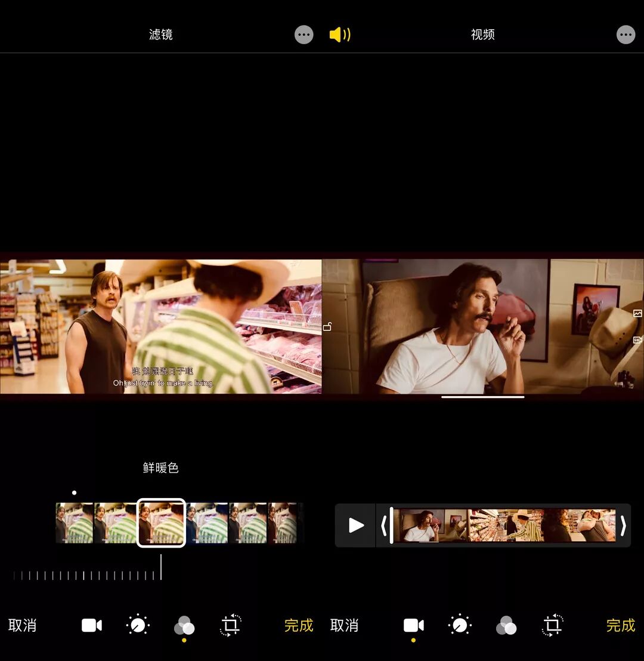Screen dimensions: 644x661
Task: Select the video camera tool in the left toolbar
Action: pyautogui.click(x=91, y=625)
